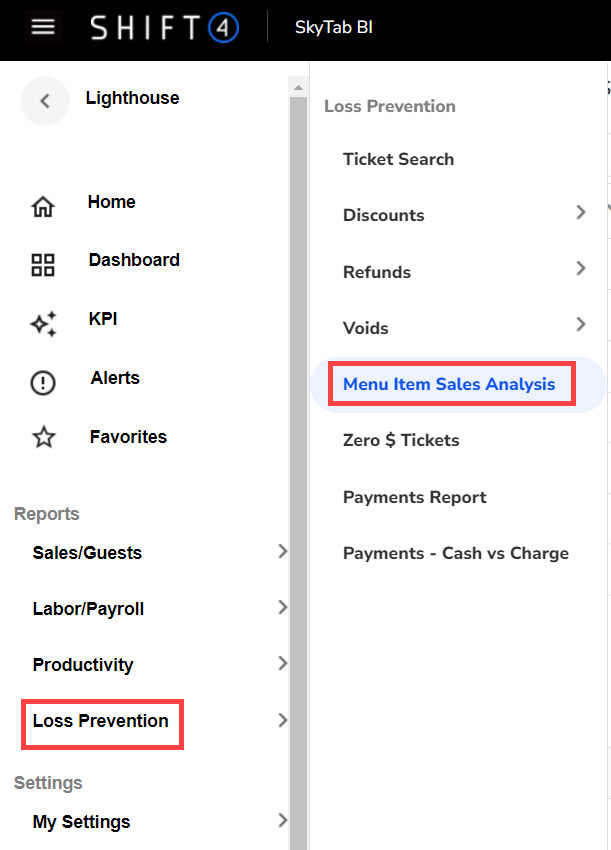Click the Dashboard grid icon

click(43, 265)
